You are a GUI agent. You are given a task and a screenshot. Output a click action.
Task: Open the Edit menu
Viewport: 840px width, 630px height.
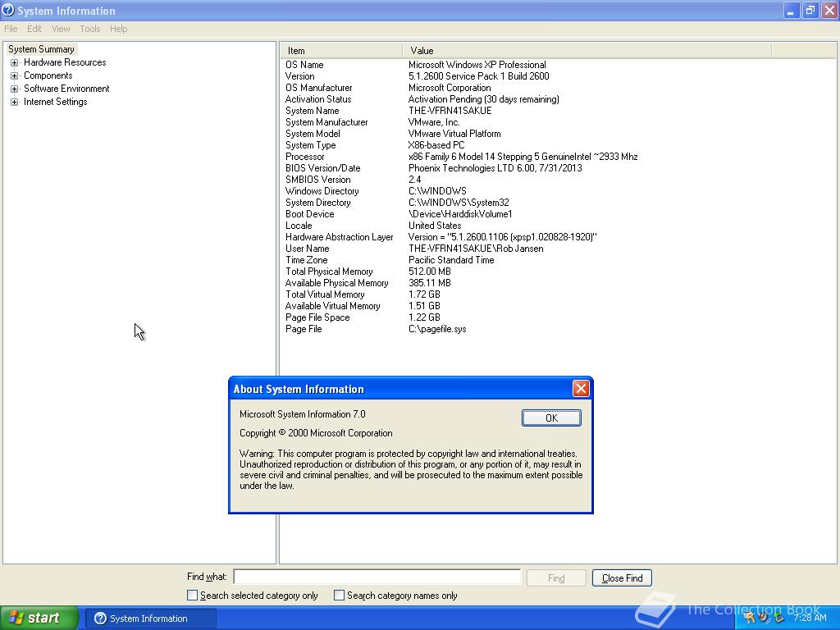click(x=34, y=29)
